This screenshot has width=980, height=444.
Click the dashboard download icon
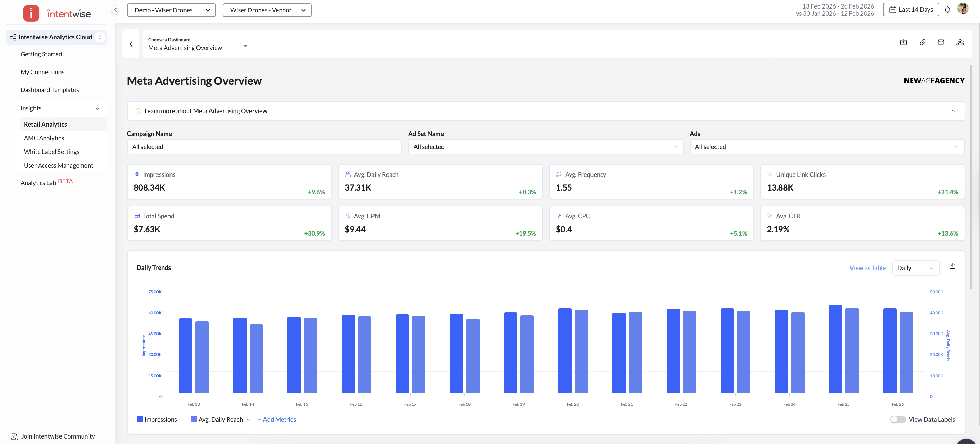pyautogui.click(x=903, y=42)
